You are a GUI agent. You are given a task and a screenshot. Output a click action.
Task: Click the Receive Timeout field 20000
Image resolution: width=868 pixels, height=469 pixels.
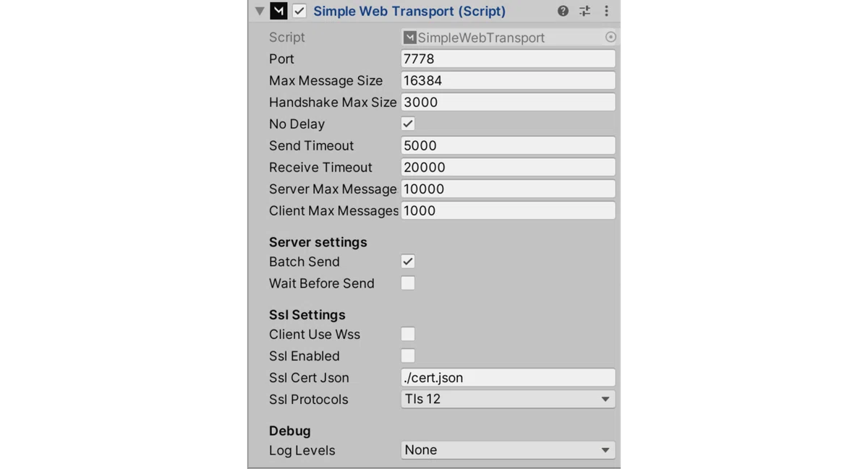coord(508,167)
